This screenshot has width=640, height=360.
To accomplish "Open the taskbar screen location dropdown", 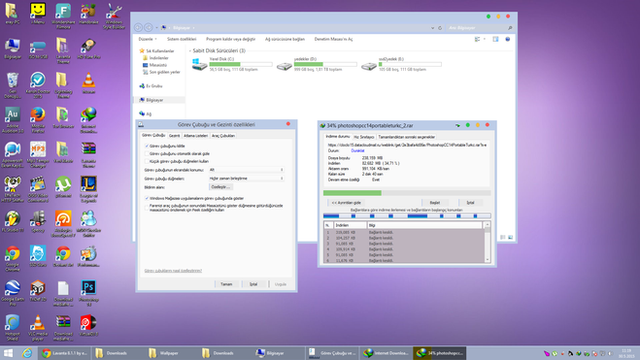I will coord(246,170).
